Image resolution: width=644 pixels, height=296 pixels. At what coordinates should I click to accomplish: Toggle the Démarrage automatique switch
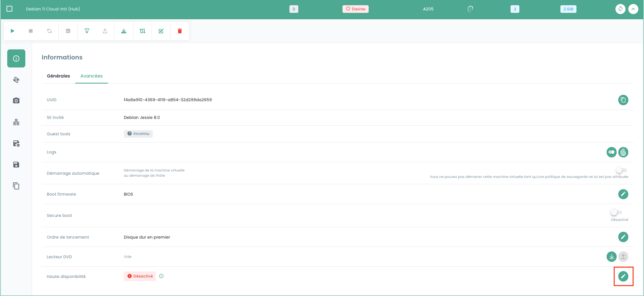(x=621, y=170)
